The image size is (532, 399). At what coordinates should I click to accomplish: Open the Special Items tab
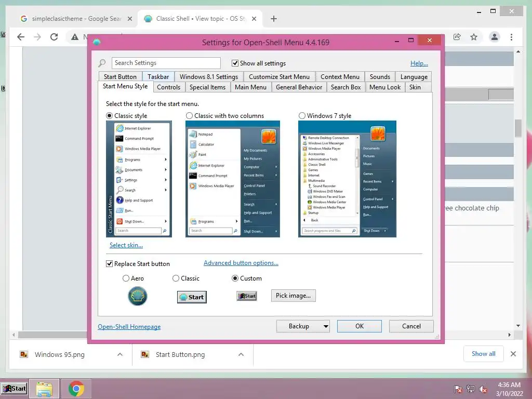pos(207,87)
